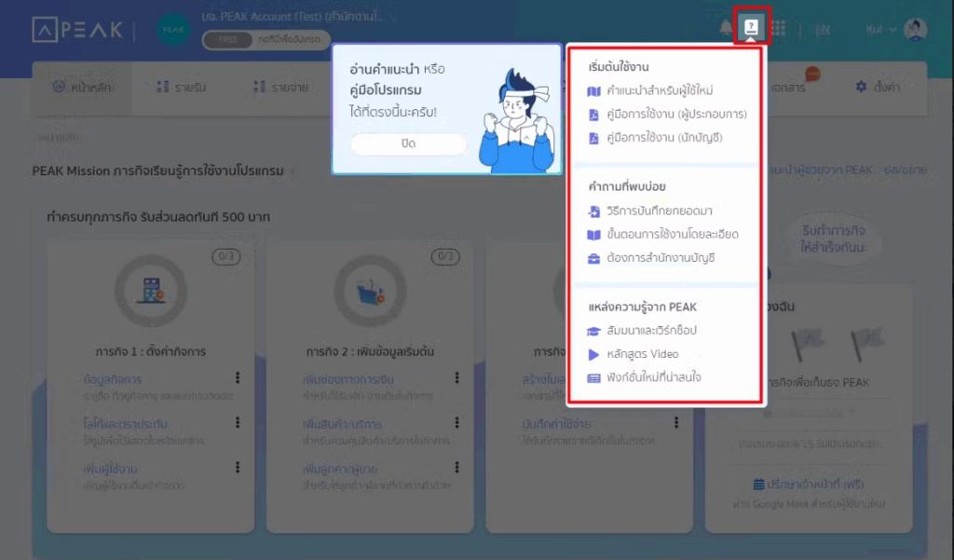Open the notifications bell
The height and width of the screenshot is (560, 954).
click(726, 28)
